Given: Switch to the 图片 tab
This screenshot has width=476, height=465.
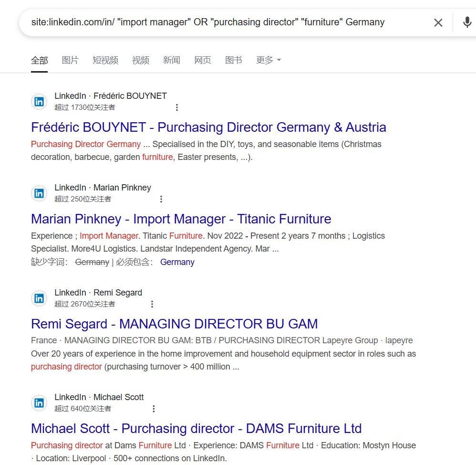Looking at the screenshot, I should [70, 60].
